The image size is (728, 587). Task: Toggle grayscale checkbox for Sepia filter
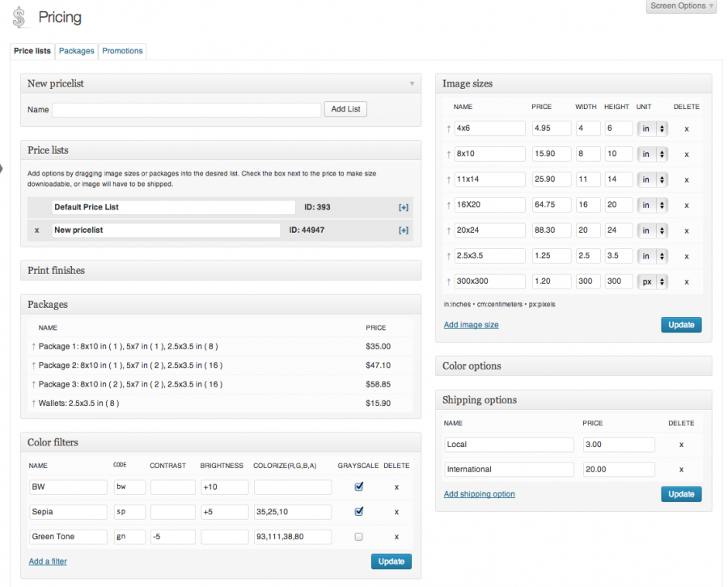coord(358,511)
